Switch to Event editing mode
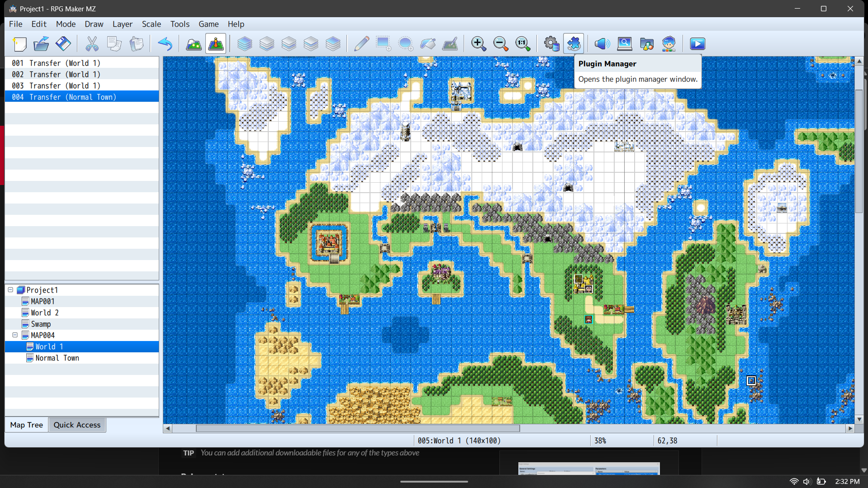The height and width of the screenshot is (488, 868). click(x=216, y=44)
